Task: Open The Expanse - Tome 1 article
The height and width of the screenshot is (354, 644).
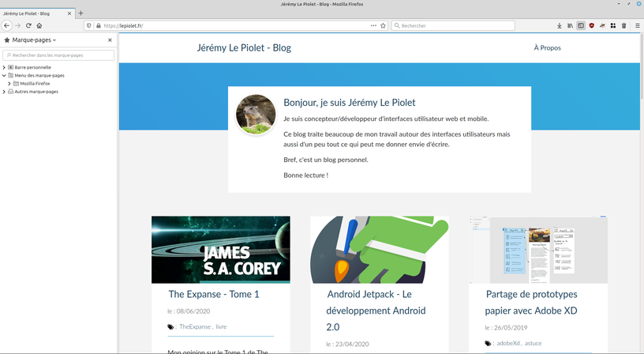Action: click(x=214, y=295)
